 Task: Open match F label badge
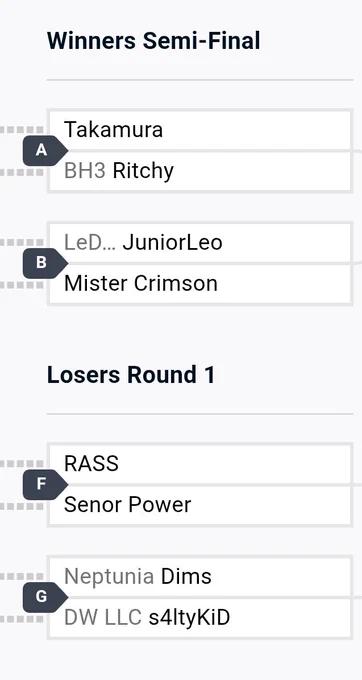click(45, 484)
